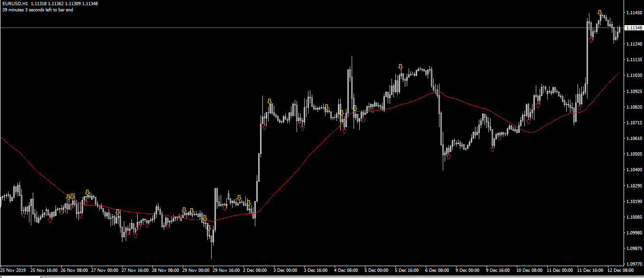Click the yellow down arrow above the 5 Dec 16:00 peak
The image size is (644, 278).
[x=401, y=67]
